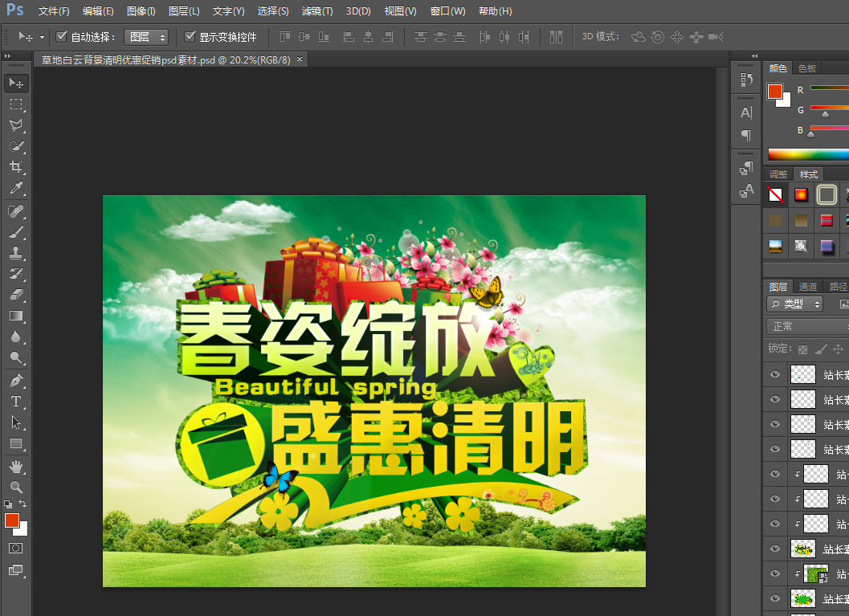The height and width of the screenshot is (616, 849).
Task: Toggle the 自动选择 checkbox
Action: click(62, 36)
